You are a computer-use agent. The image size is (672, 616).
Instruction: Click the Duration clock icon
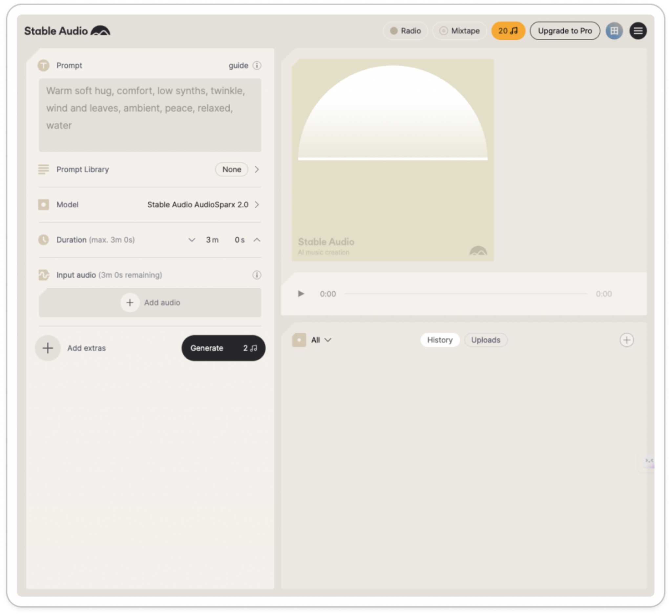pos(43,240)
